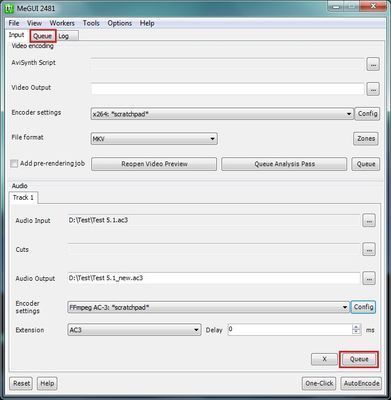
Task: Click the Delay value field
Action: click(x=290, y=330)
